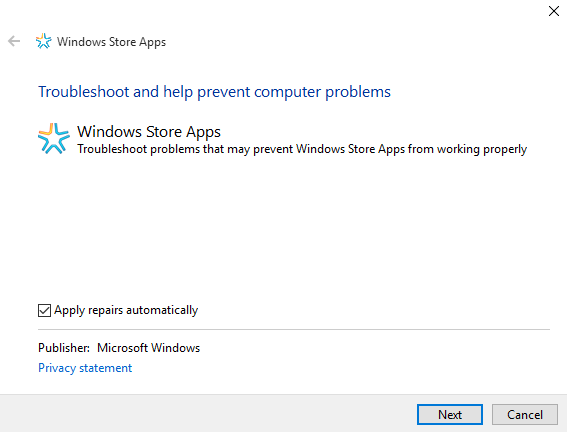The height and width of the screenshot is (432, 567).
Task: Click the horizontal separator below the checkbox
Action: coord(294,329)
